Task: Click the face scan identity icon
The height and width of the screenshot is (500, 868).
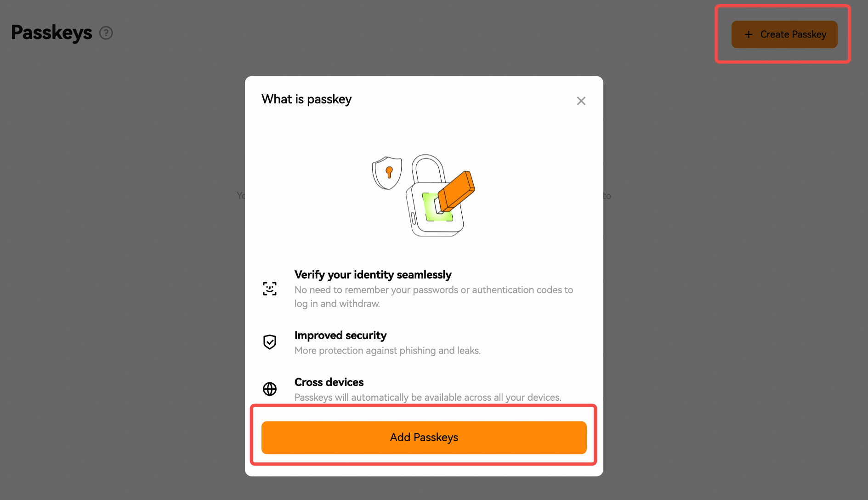Action: click(x=270, y=289)
